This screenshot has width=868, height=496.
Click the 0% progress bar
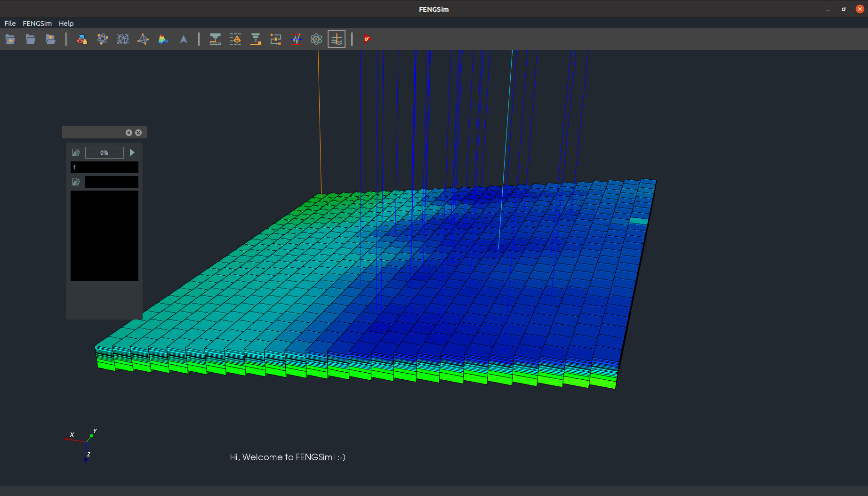pyautogui.click(x=104, y=153)
